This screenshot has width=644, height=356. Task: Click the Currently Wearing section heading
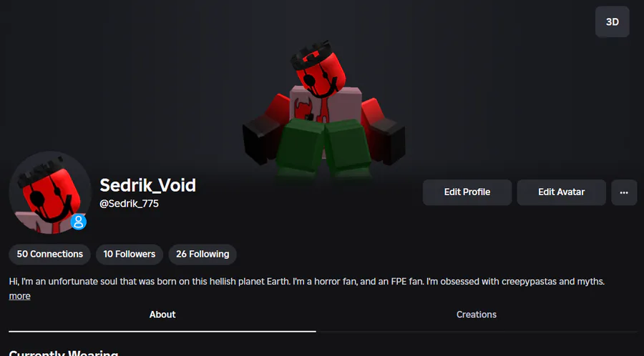click(x=64, y=353)
